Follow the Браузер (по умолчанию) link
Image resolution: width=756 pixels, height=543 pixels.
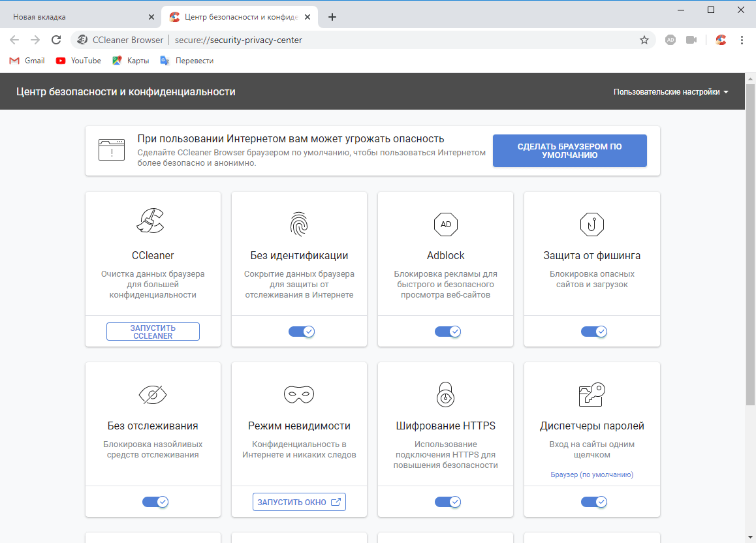pyautogui.click(x=591, y=474)
